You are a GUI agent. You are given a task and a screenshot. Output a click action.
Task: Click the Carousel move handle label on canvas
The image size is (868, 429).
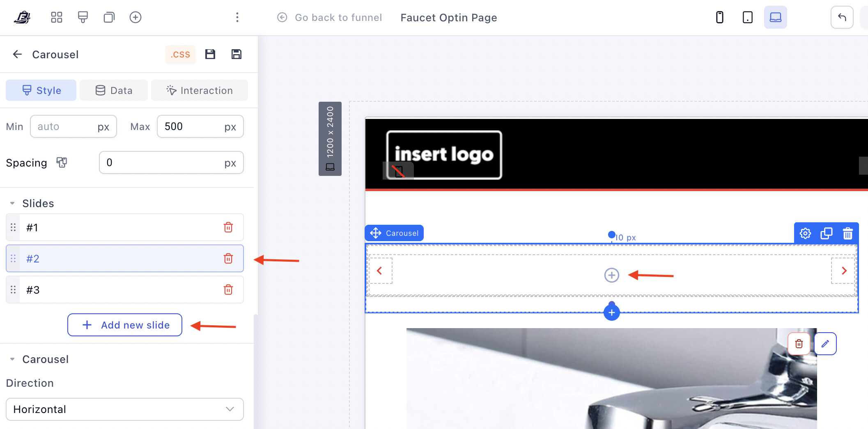tap(394, 233)
